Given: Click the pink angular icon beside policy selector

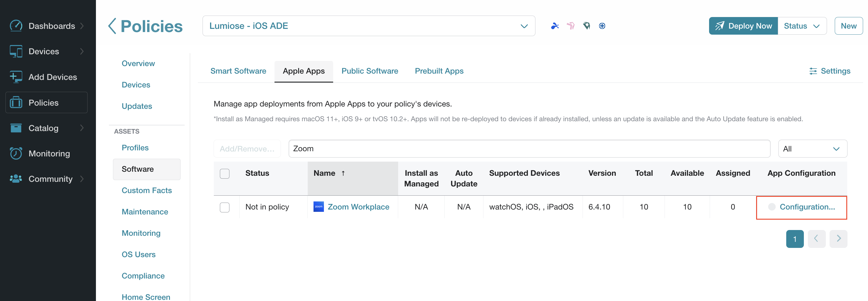Looking at the screenshot, I should coord(570,26).
